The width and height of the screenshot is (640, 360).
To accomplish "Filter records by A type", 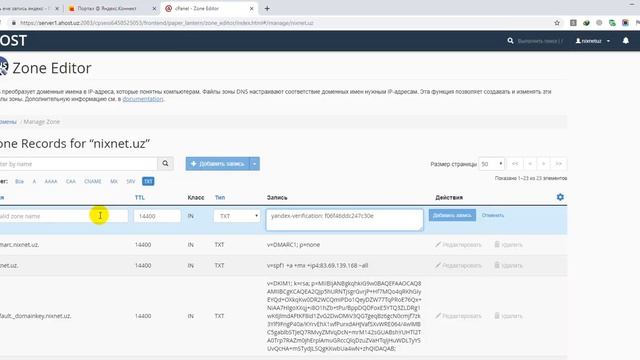I will 34,181.
